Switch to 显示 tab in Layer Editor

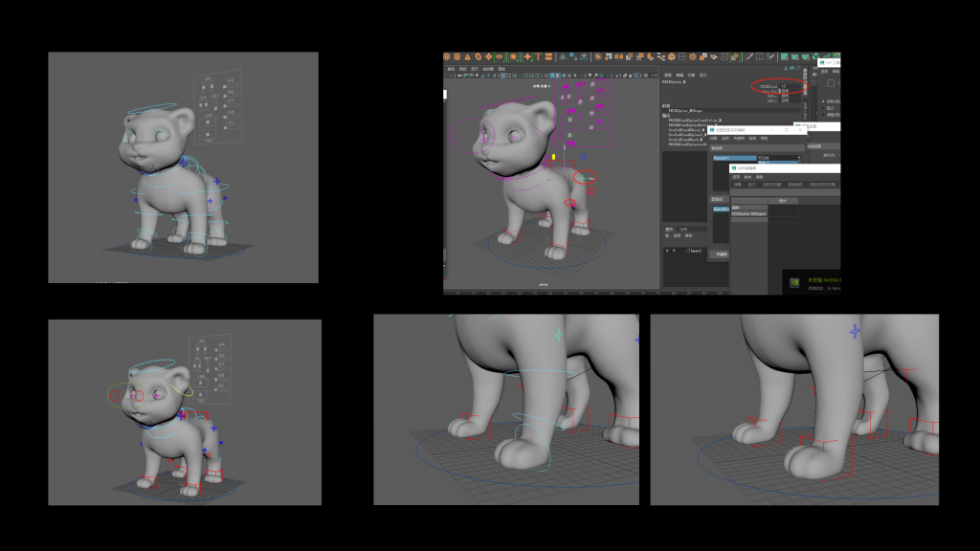[x=669, y=230]
